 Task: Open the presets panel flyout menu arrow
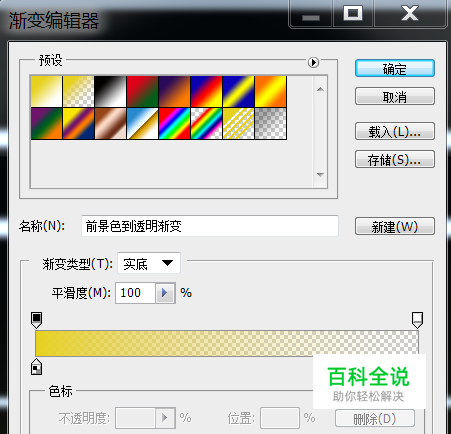pos(313,62)
